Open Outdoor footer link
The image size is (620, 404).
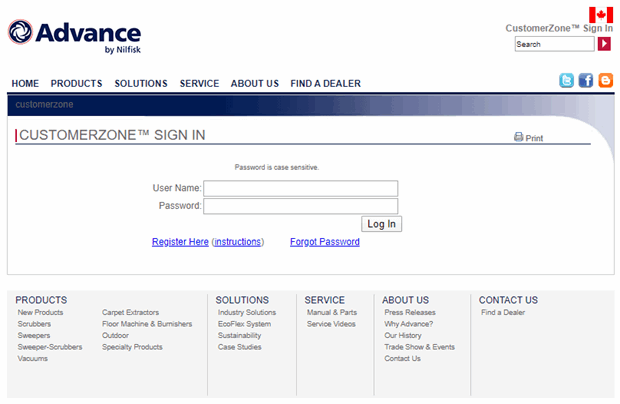(x=115, y=335)
